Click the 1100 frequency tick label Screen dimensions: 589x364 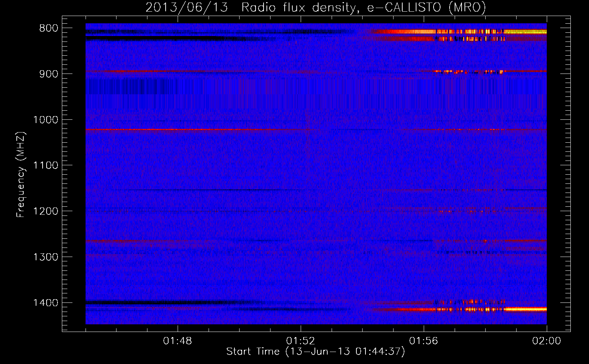[x=46, y=166]
